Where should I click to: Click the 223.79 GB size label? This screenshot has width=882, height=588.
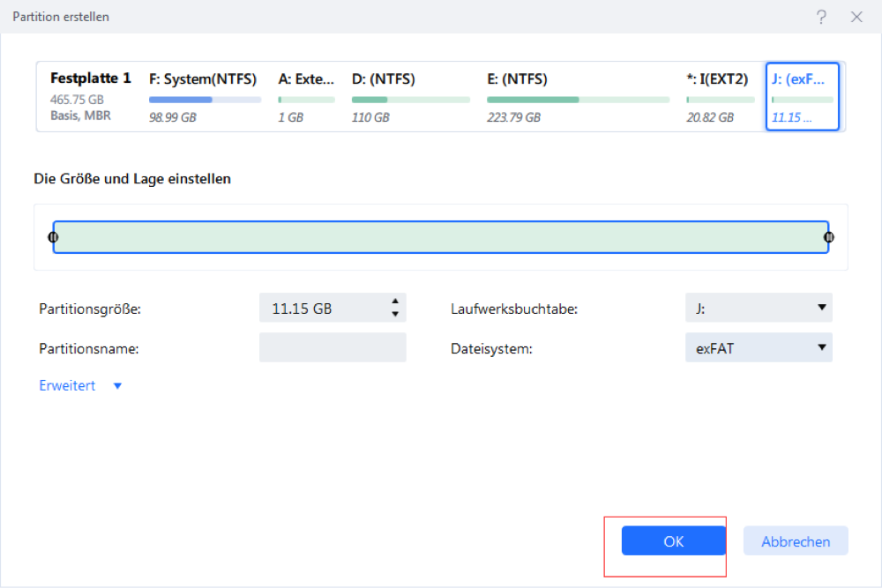513,117
